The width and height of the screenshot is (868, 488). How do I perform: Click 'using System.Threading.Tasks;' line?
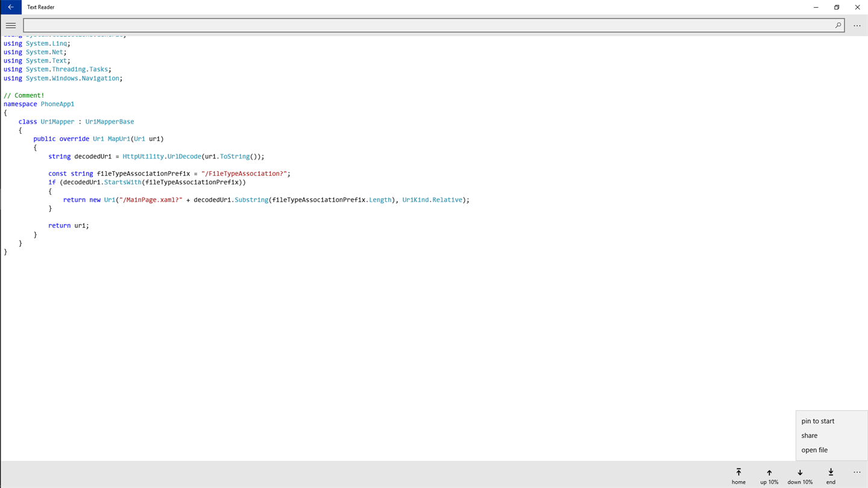pos(57,69)
